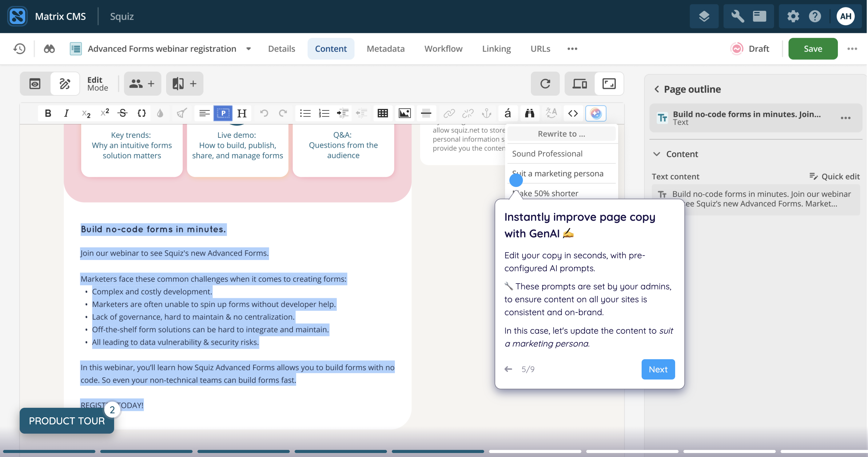
Task: Open the text alignment tool
Action: pos(204,113)
